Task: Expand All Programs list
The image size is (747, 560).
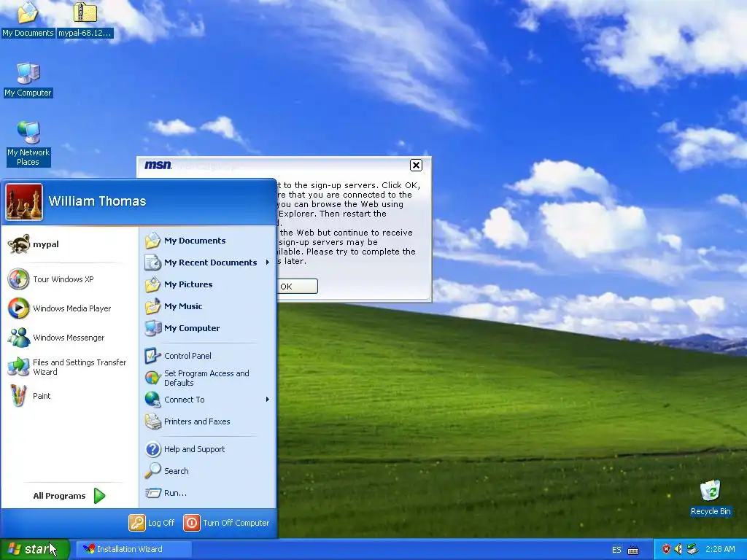Action: (69, 496)
